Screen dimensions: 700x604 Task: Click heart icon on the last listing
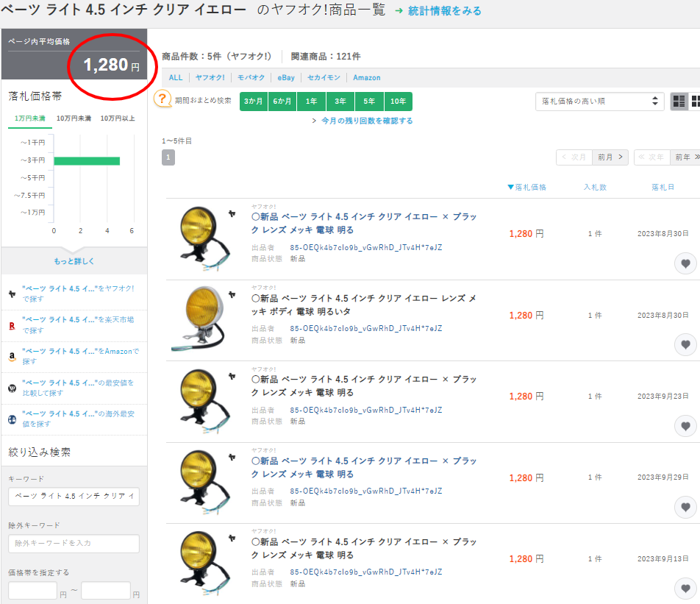[685, 589]
